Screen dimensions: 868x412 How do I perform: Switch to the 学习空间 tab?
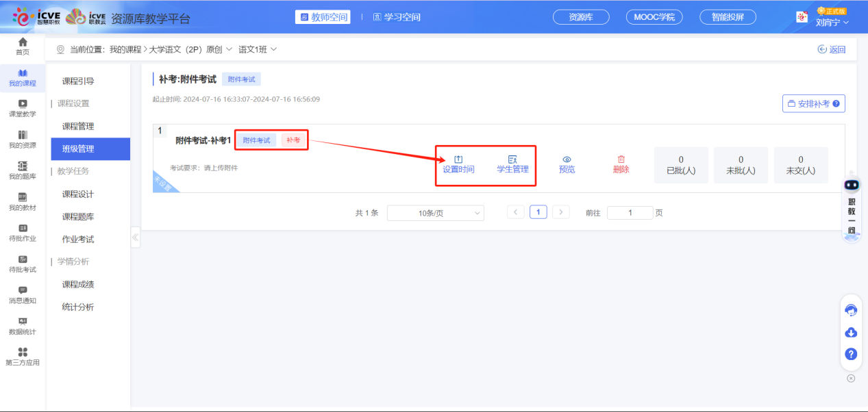coord(397,17)
